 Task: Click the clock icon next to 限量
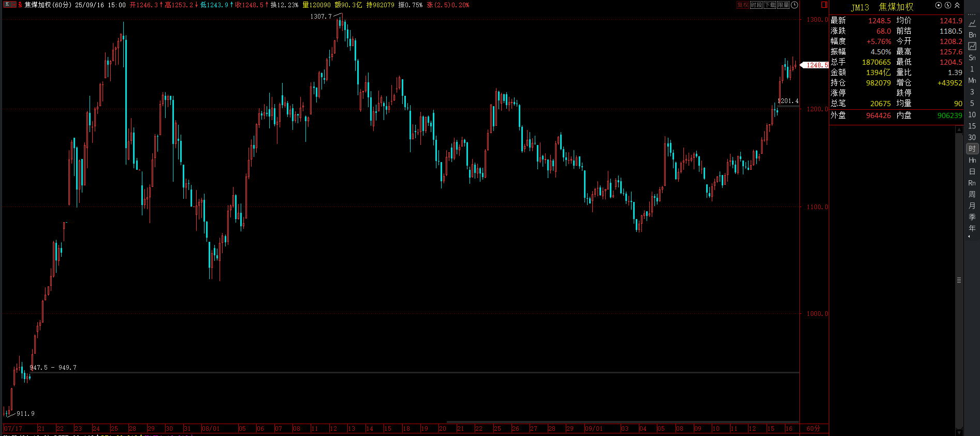(x=795, y=5)
